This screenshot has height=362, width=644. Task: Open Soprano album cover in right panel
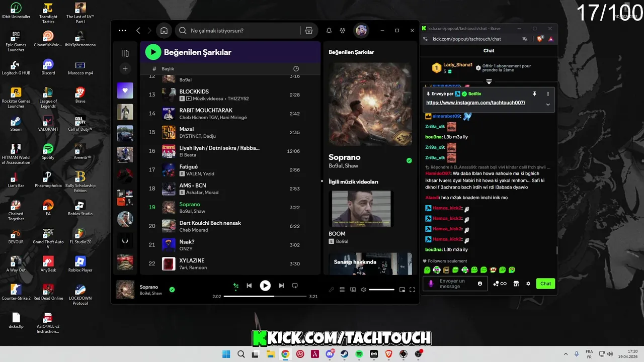370,104
